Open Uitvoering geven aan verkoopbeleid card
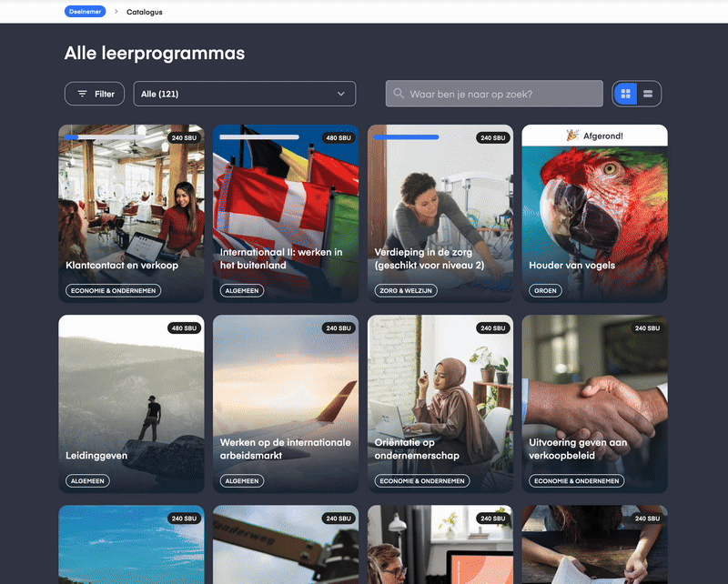Screen dimensions: 728x584 point(595,404)
